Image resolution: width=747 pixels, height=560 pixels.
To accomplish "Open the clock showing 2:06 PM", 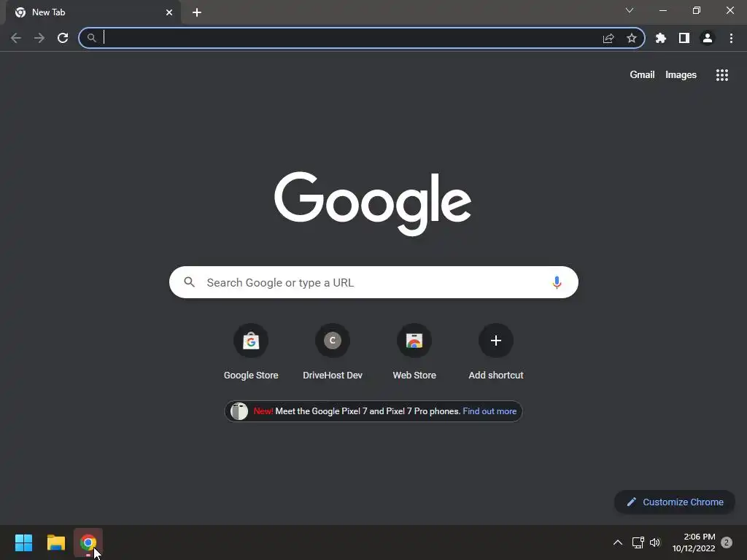I will [x=694, y=542].
